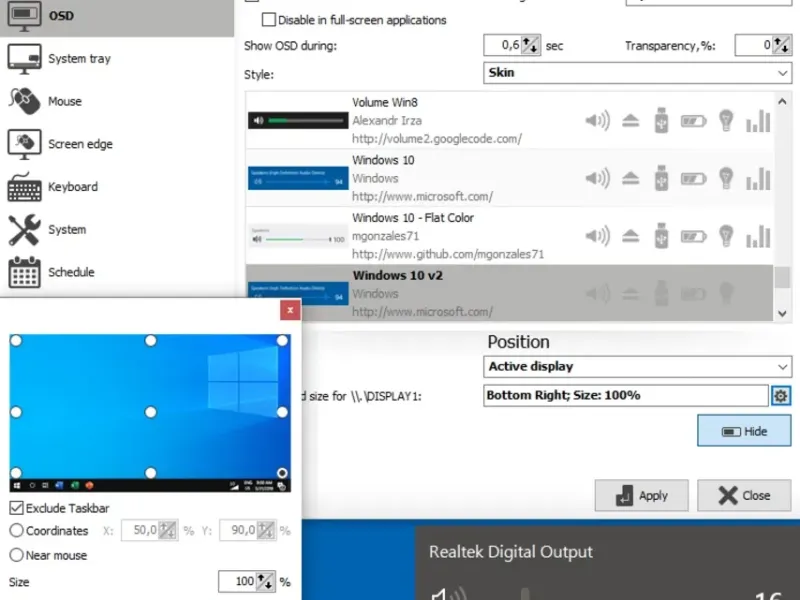Click the Windows 10 - Flat Color preview thumbnail
Image resolution: width=800 pixels, height=600 pixels.
click(298, 236)
